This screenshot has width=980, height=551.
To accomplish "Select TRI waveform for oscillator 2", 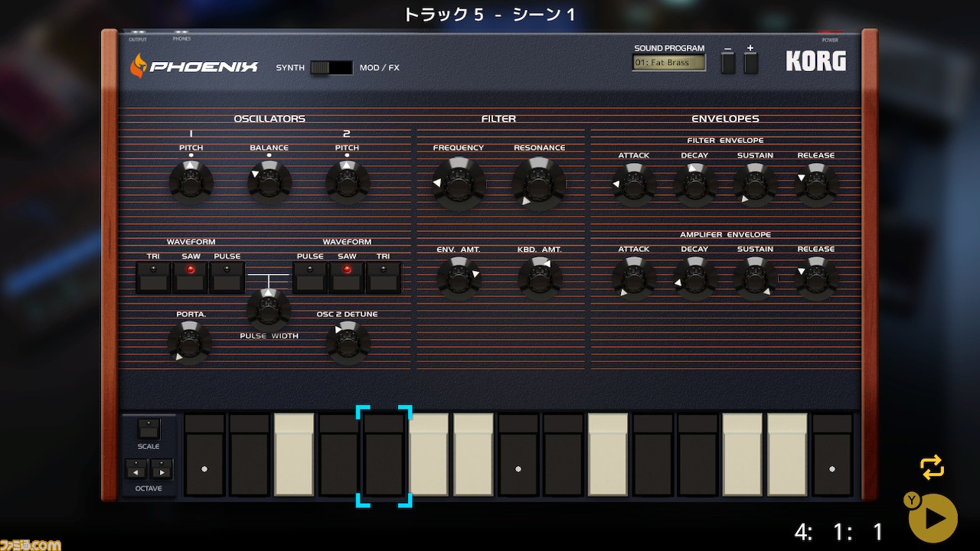I will 384,277.
